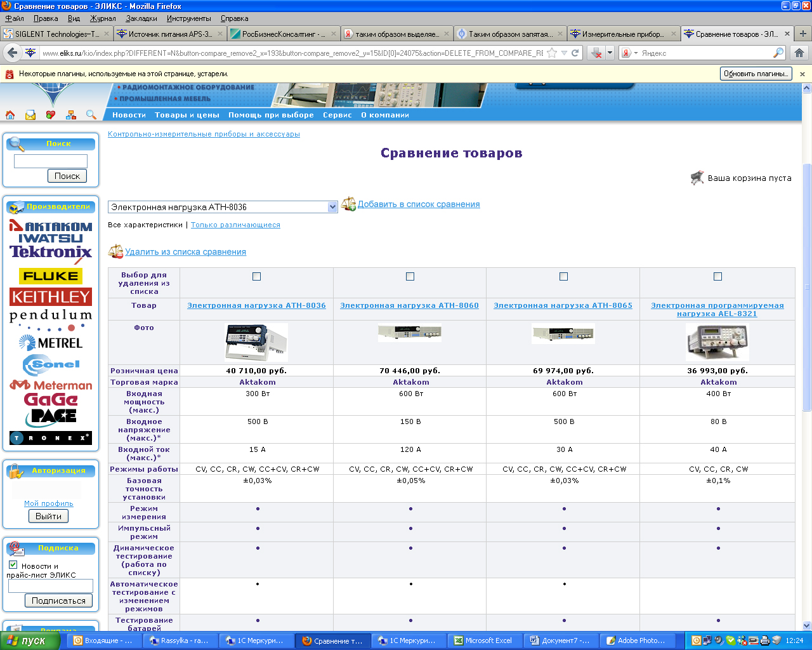Image resolution: width=812 pixels, height=650 pixels.
Task: Click the magnifier search icon in header
Action: (91, 115)
